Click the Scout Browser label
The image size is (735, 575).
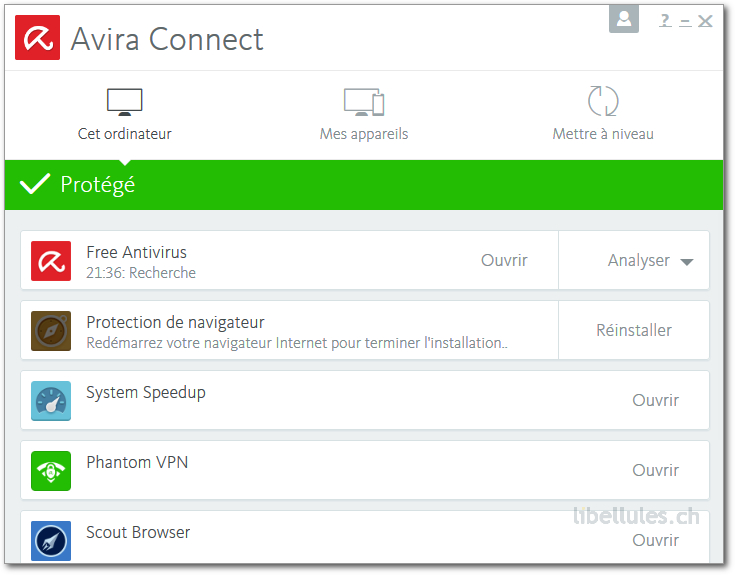138,532
